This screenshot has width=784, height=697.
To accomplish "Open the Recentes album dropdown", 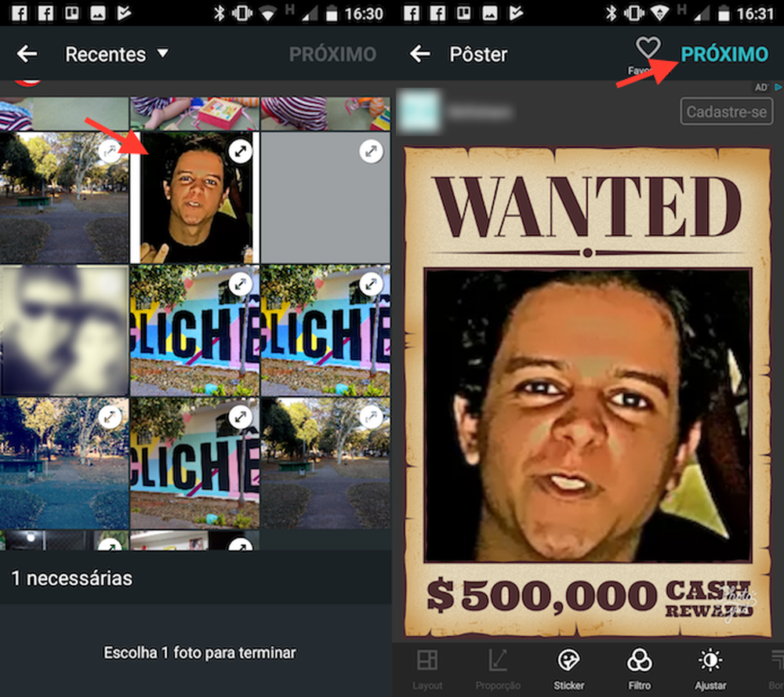I will pyautogui.click(x=118, y=54).
